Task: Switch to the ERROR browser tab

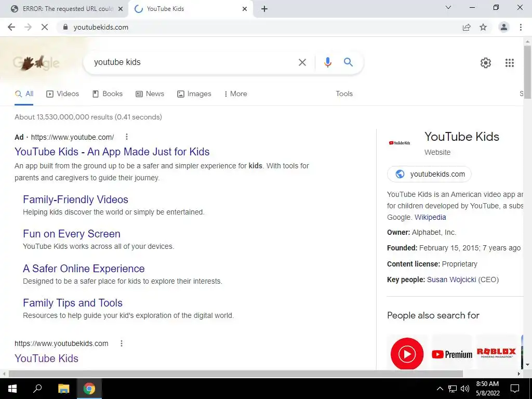Action: tap(63, 9)
